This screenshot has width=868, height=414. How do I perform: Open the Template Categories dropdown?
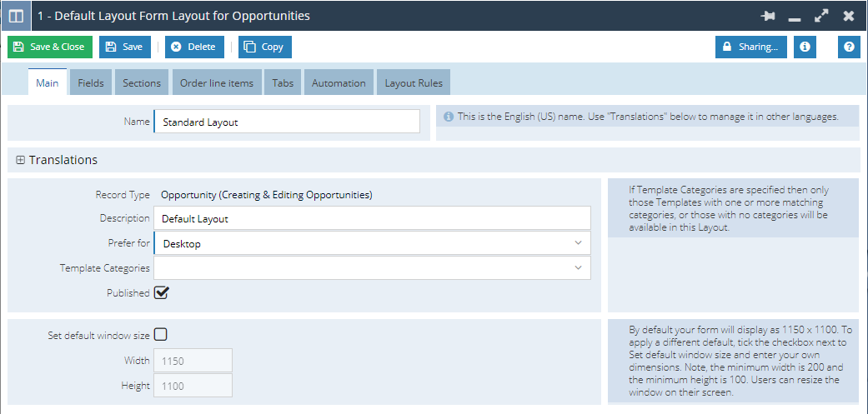(x=372, y=267)
